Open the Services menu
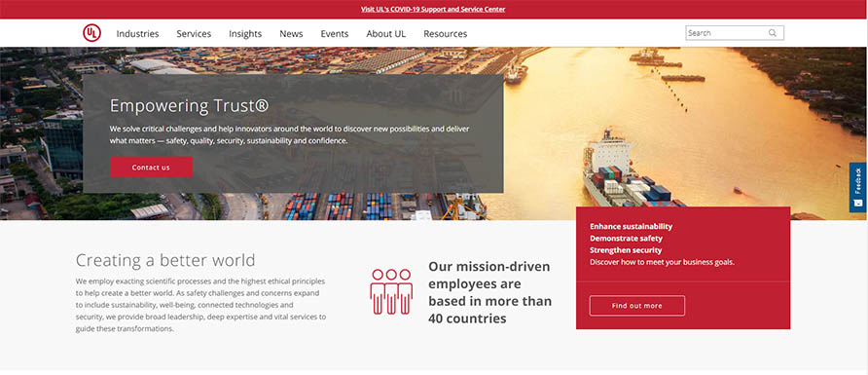The width and height of the screenshot is (868, 375). pyautogui.click(x=194, y=34)
